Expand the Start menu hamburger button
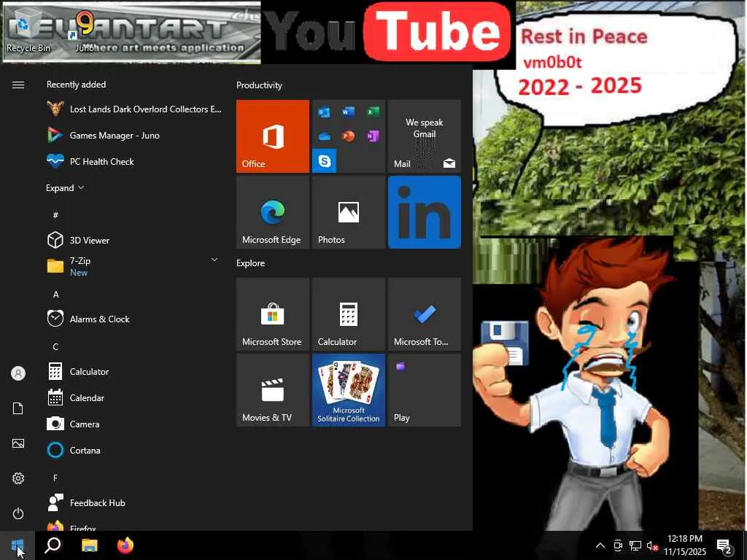This screenshot has height=560, width=747. [x=18, y=85]
